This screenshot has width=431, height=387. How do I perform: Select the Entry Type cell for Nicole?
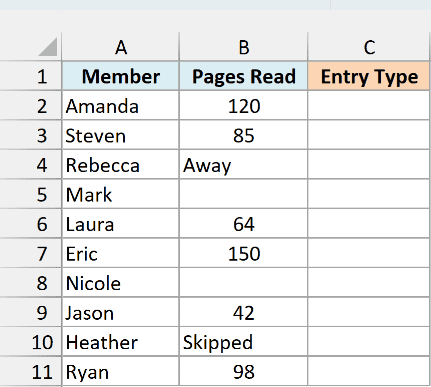coord(369,283)
